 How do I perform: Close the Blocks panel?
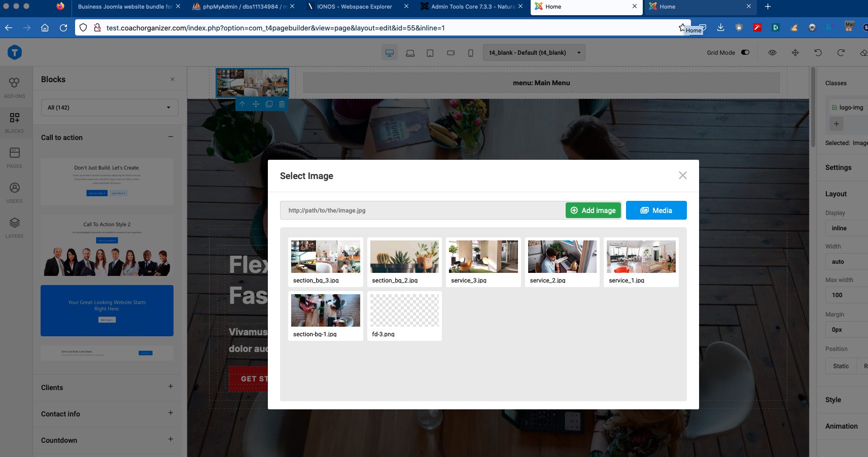pos(172,79)
